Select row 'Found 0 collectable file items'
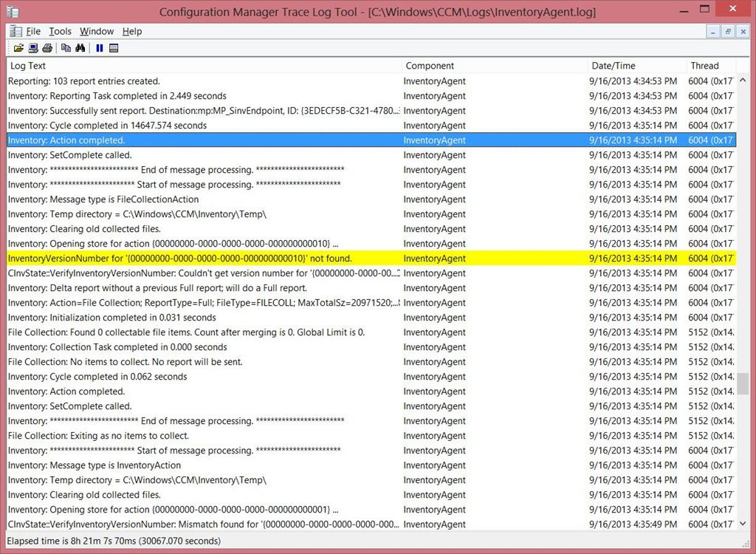Image resolution: width=756 pixels, height=554 pixels. coord(371,332)
